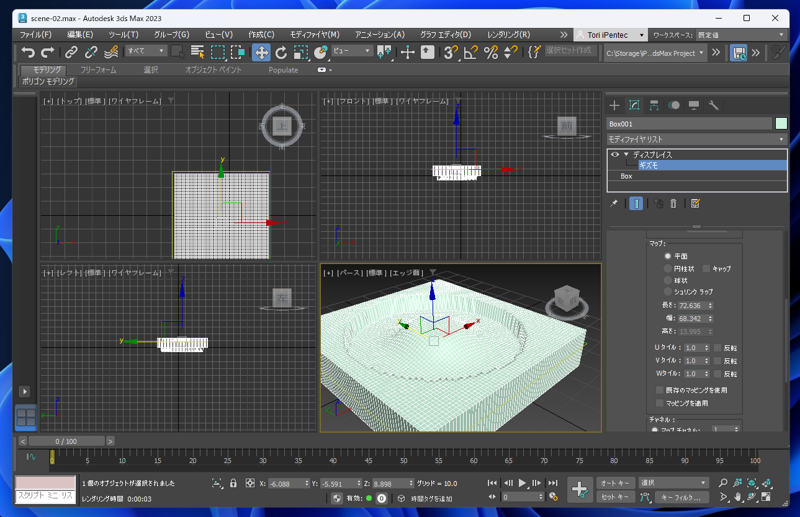Open the モディファイヤ リスト dropdown
Screen dimensions: 800x517
(x=696, y=139)
